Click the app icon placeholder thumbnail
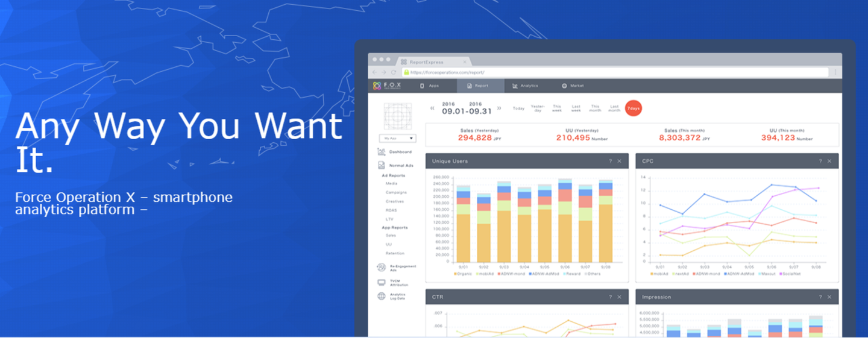Image resolution: width=868 pixels, height=349 pixels. [397, 116]
